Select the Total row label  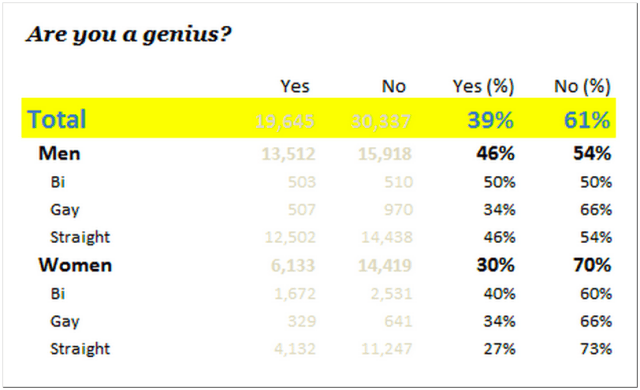click(x=56, y=119)
